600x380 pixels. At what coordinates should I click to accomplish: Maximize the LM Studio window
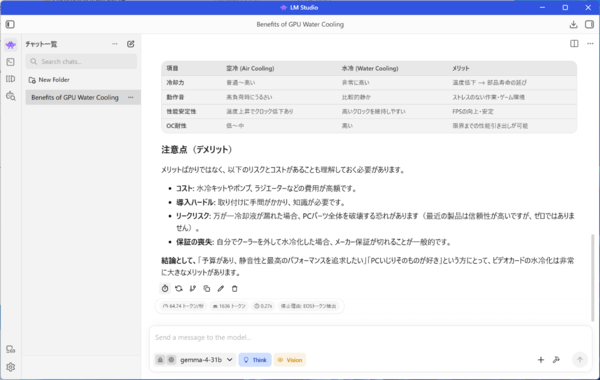[x=565, y=8]
